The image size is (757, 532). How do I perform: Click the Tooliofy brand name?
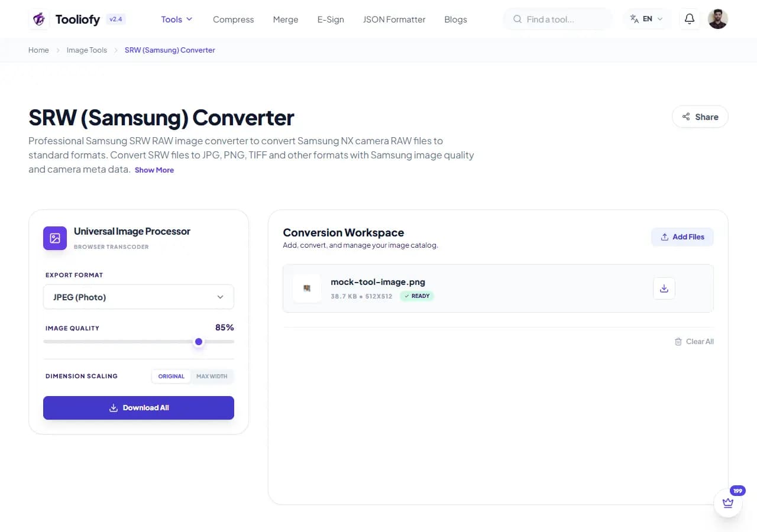[x=77, y=20]
